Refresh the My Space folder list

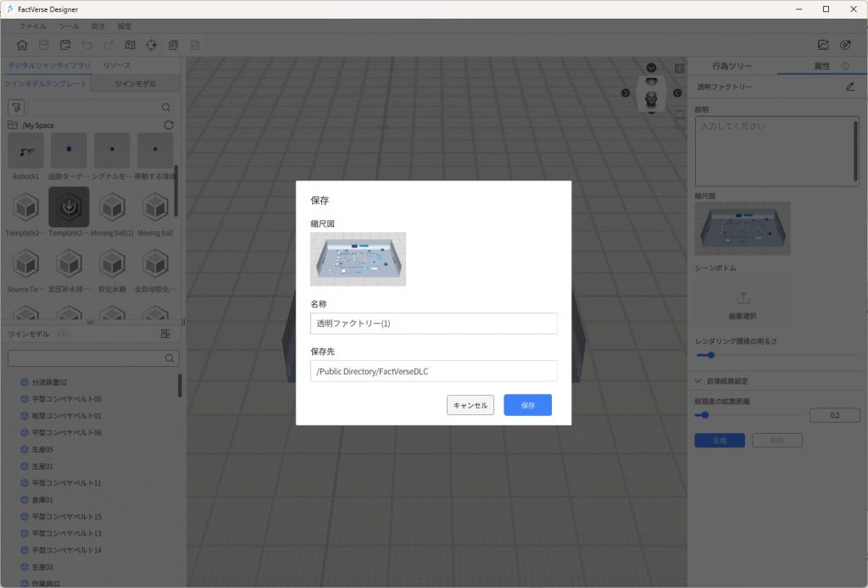coord(169,125)
